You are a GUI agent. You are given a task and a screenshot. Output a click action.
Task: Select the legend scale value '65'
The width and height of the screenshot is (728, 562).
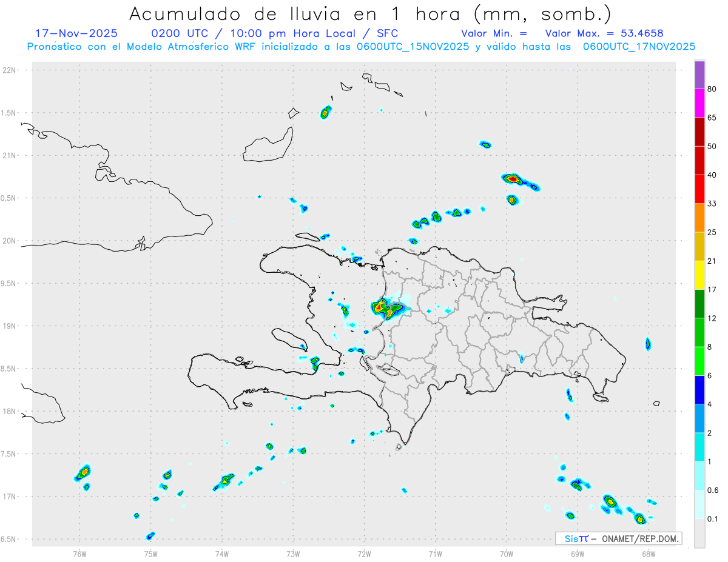(x=712, y=118)
